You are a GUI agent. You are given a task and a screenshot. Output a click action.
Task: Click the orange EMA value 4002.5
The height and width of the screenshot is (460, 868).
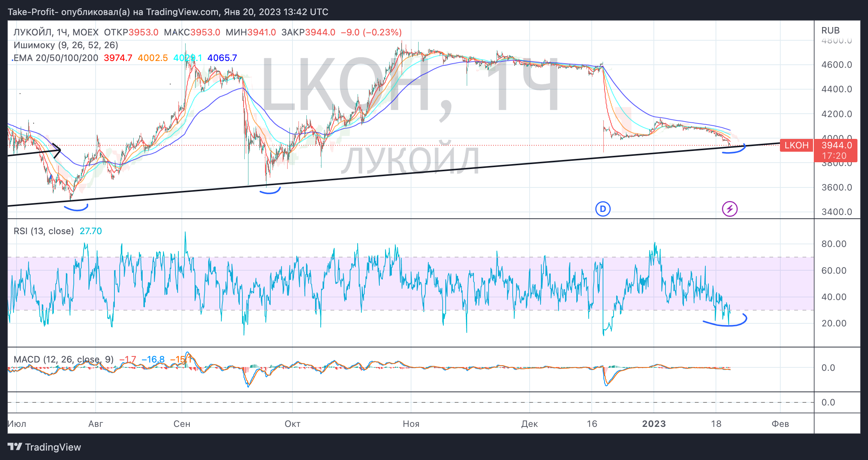click(152, 58)
